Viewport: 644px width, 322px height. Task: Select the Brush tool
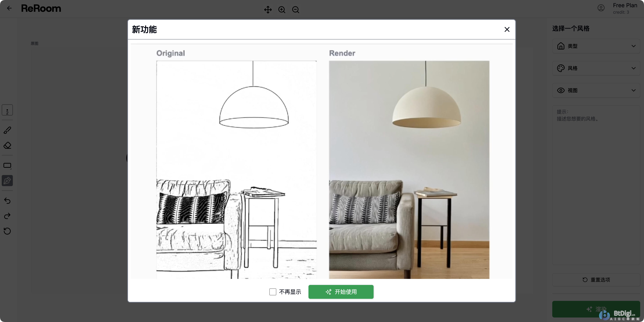[7, 130]
